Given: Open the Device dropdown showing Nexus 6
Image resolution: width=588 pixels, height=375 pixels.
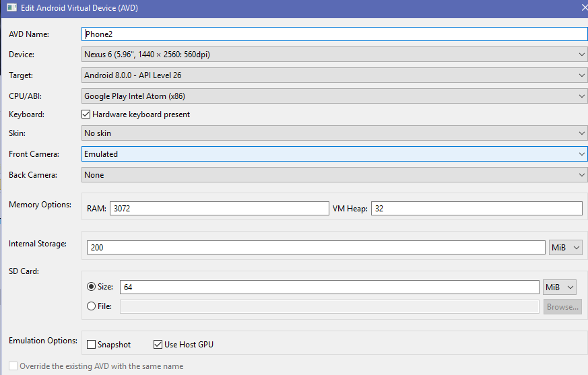Looking at the screenshot, I should pyautogui.click(x=334, y=55).
